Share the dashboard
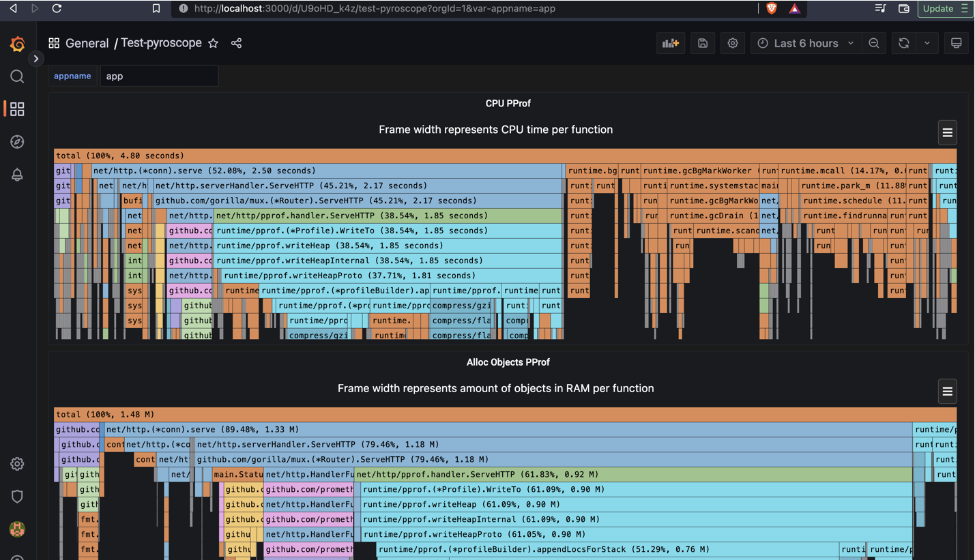Screen dimensions: 975x560 236,43
